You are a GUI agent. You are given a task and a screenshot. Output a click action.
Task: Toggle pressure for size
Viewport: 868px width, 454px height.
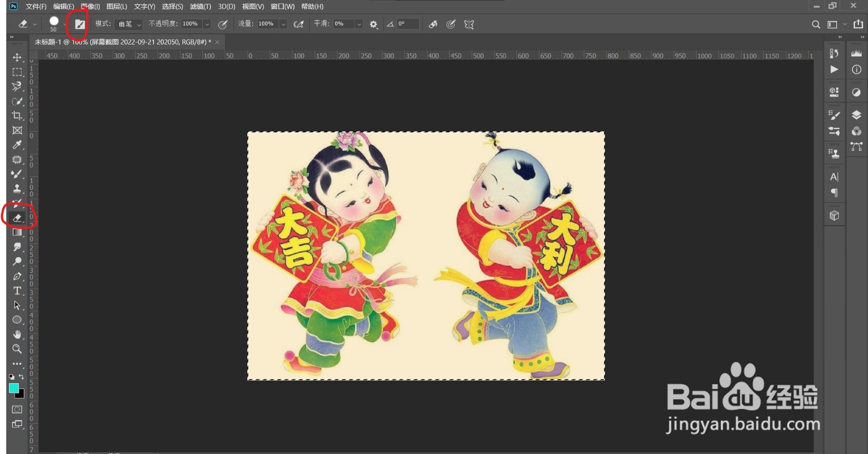pyautogui.click(x=451, y=24)
